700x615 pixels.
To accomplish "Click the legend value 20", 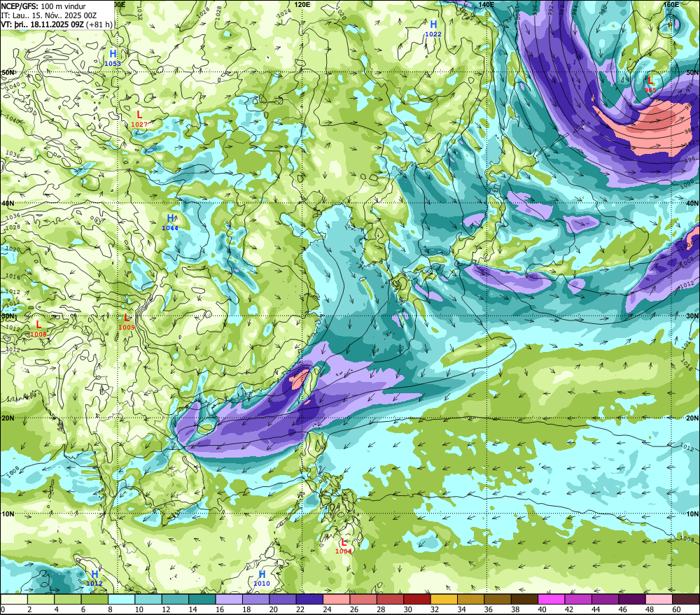I will coord(273,609).
